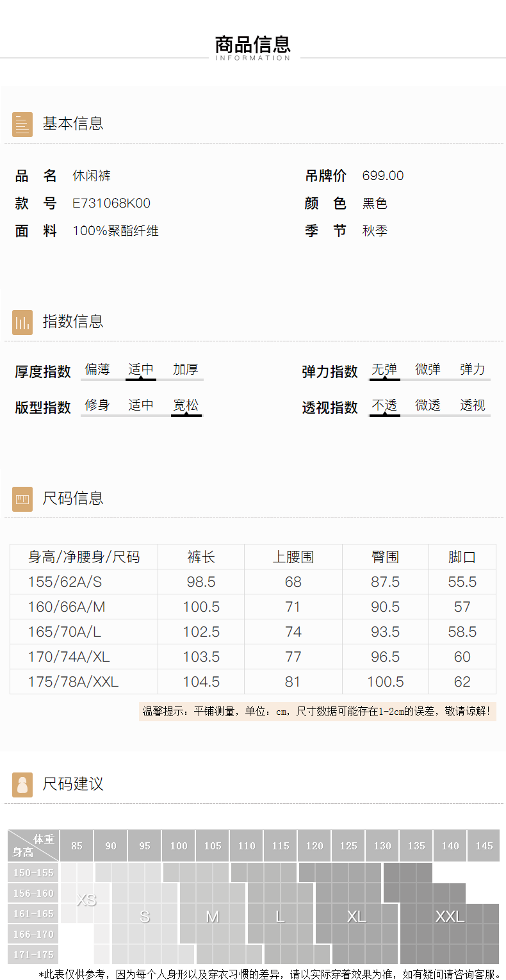
Task: Select 微弹 in the 弹力指数 row
Action: tap(428, 370)
